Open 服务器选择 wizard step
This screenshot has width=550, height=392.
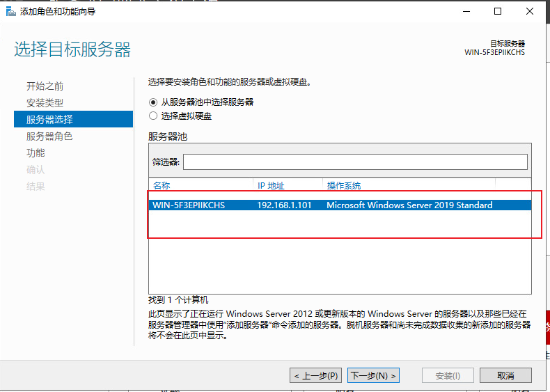(73, 119)
